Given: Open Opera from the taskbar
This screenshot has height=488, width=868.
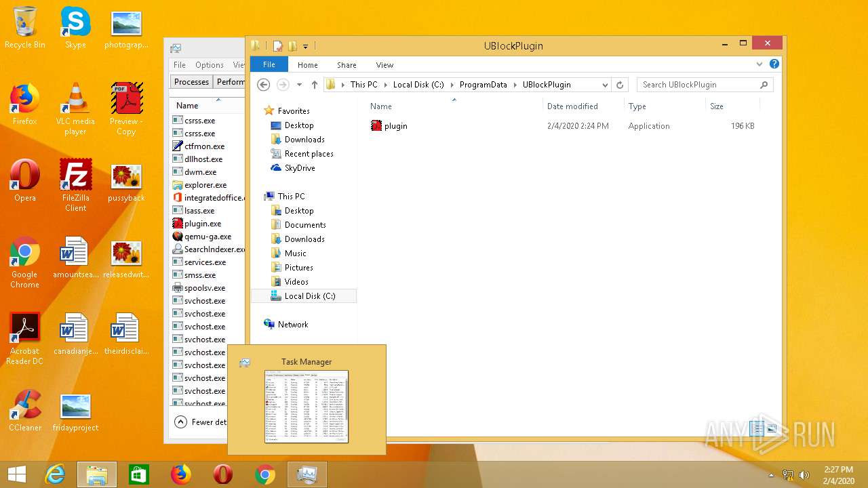Looking at the screenshot, I should pyautogui.click(x=223, y=474).
